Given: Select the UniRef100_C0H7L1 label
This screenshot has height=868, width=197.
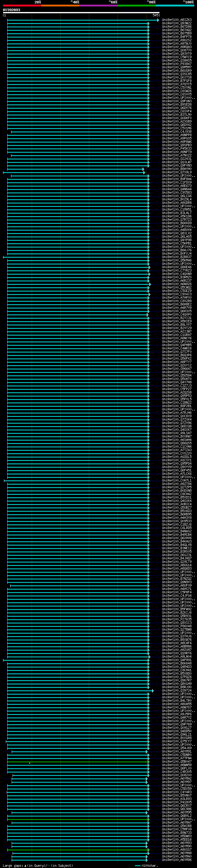Looking at the screenshot, I should [176, 481].
